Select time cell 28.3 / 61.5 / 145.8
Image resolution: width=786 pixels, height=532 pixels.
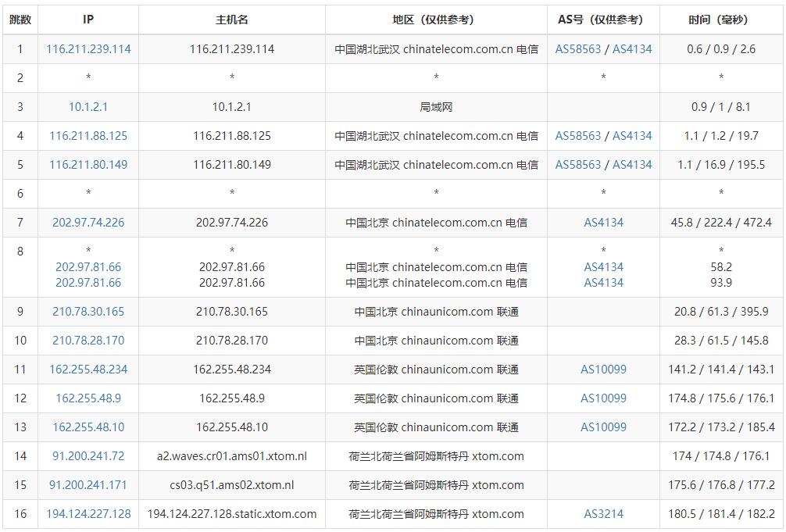[721, 341]
